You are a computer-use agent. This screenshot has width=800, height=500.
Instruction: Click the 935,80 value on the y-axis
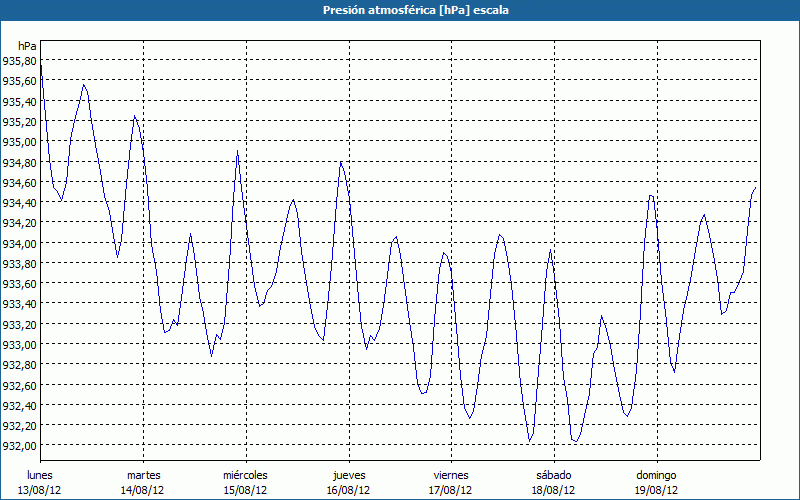tap(19, 61)
